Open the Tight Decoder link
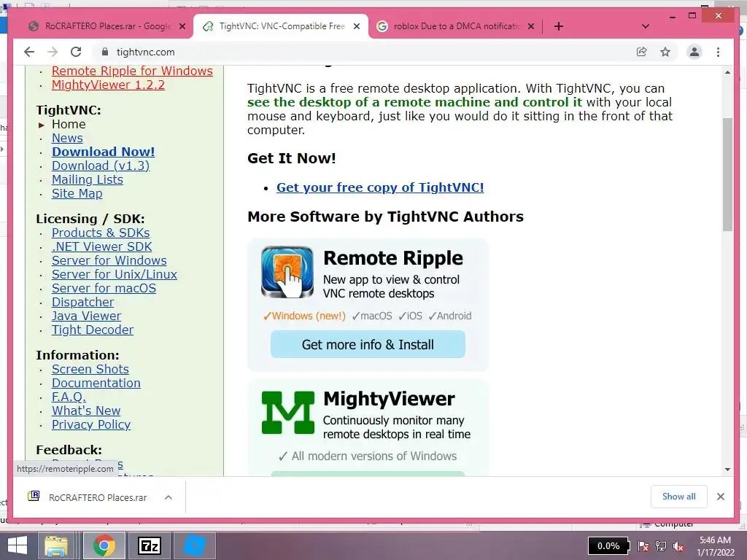The height and width of the screenshot is (560, 747). tap(93, 330)
